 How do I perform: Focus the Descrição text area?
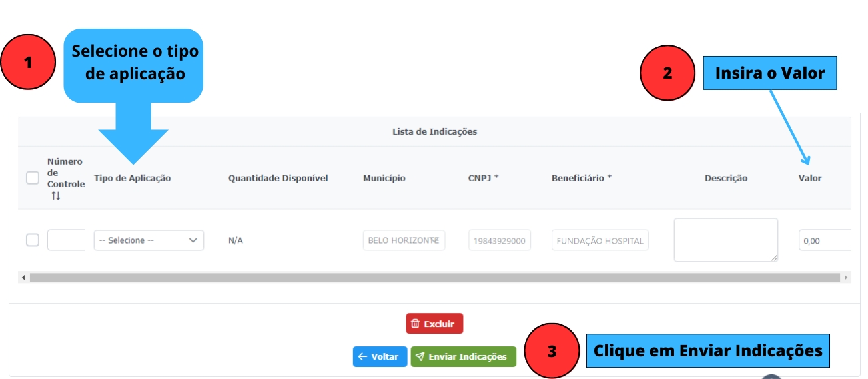725,240
